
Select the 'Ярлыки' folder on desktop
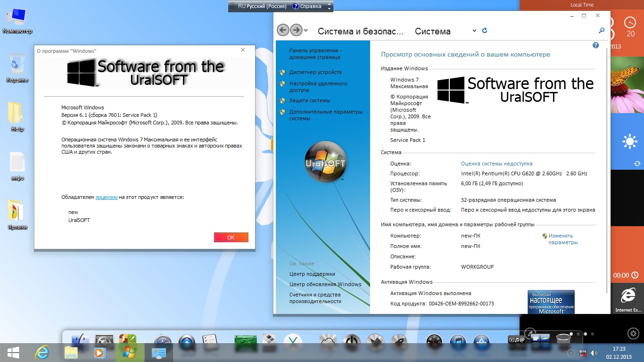[17, 214]
